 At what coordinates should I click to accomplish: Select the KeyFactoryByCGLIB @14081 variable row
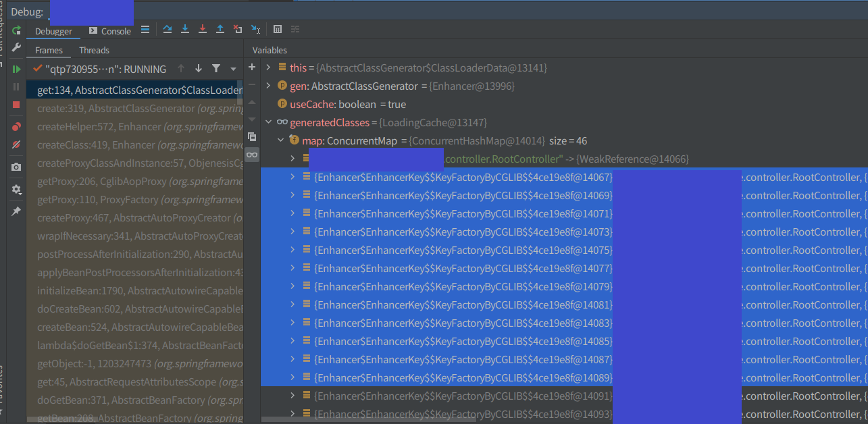coord(564,304)
